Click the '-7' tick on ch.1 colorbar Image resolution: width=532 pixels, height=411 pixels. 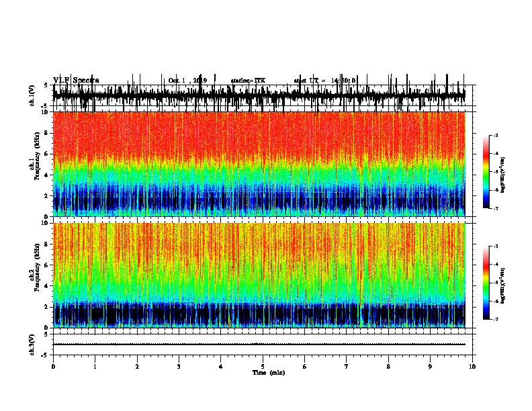pos(495,208)
